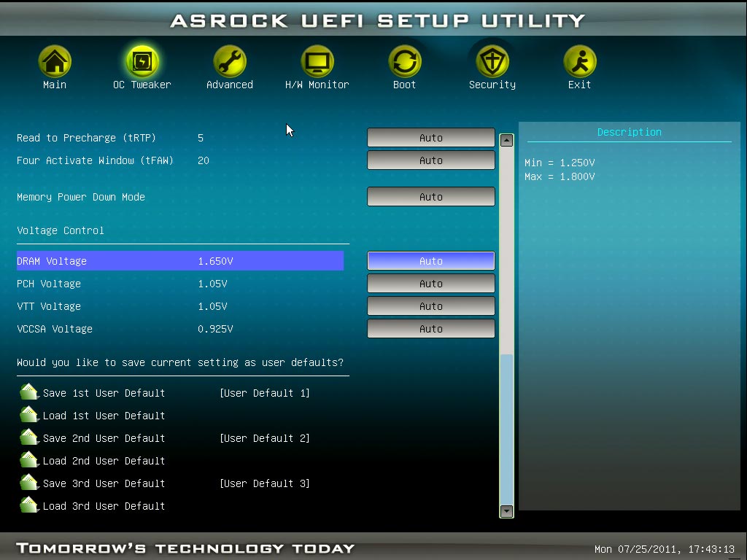Screen dimensions: 747x560
Task: Click the [User Default 2] name field
Action: pos(264,438)
